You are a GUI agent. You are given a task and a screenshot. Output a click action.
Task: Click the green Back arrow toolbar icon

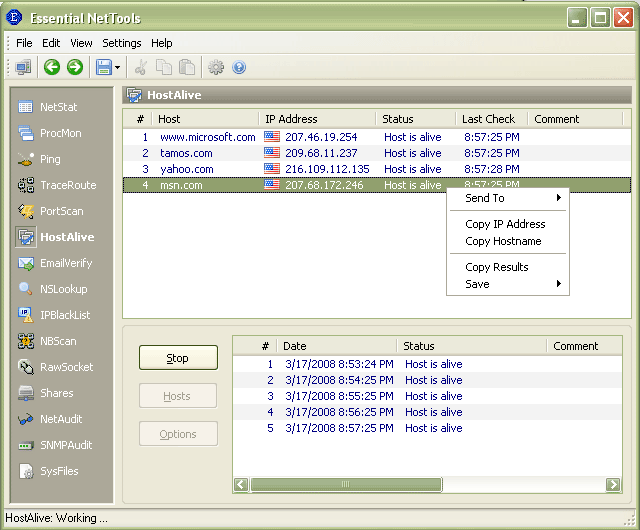pos(52,67)
